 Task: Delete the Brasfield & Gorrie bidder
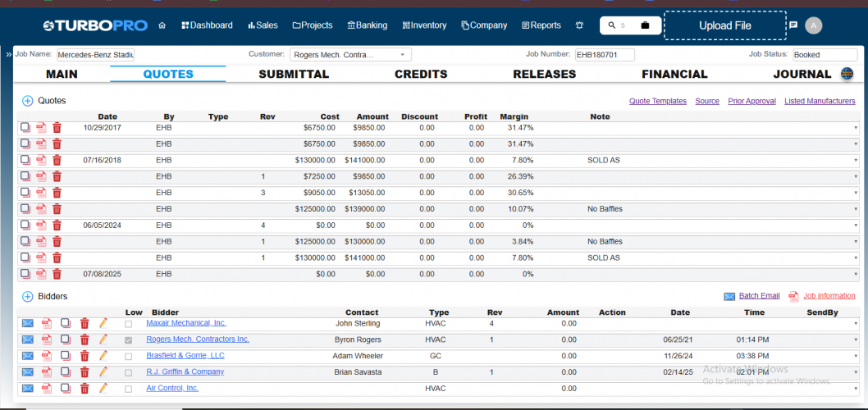coord(85,356)
